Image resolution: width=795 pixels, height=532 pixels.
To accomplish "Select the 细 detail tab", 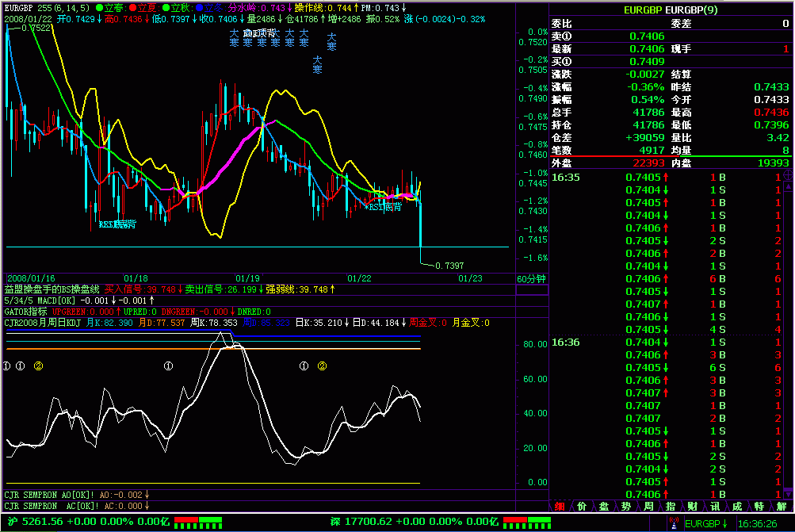I will [x=559, y=506].
